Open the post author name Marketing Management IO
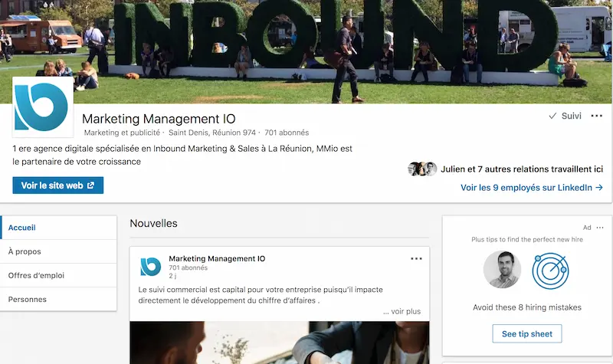Image resolution: width=613 pixels, height=364 pixels. 217,258
